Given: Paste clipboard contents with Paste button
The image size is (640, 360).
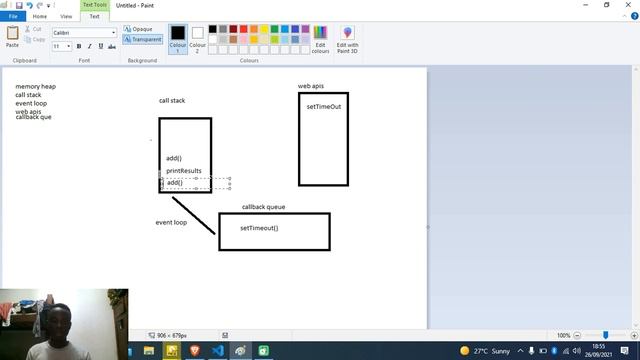Looking at the screenshot, I should coord(12,37).
